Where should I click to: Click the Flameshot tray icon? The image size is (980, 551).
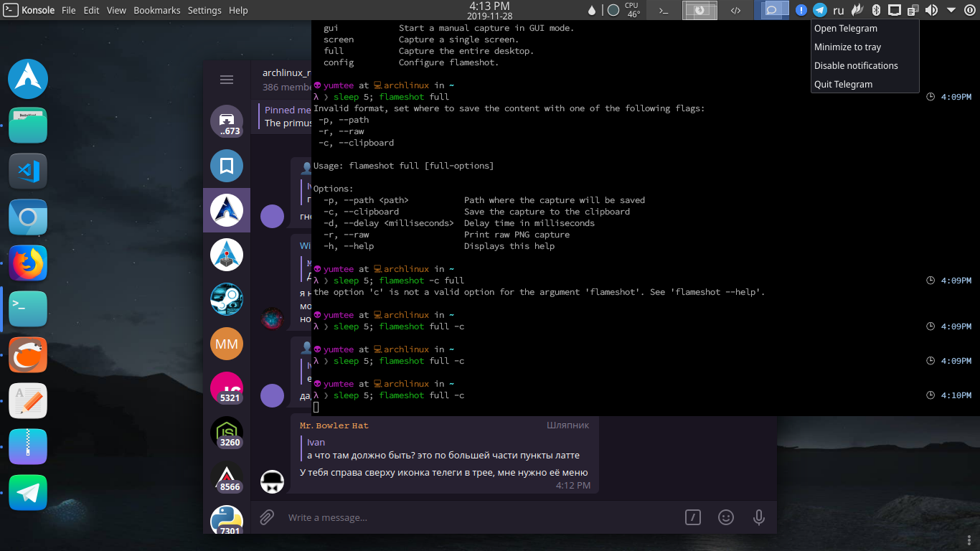pos(857,10)
